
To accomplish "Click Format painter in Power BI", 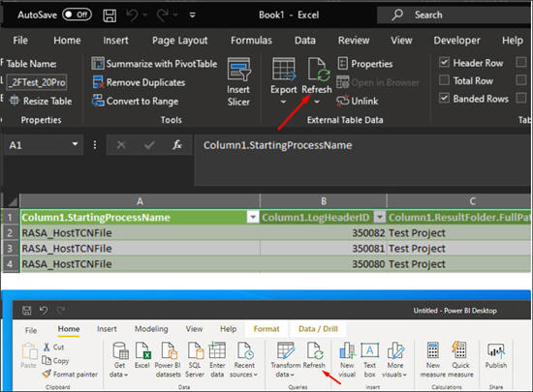I will tap(70, 374).
